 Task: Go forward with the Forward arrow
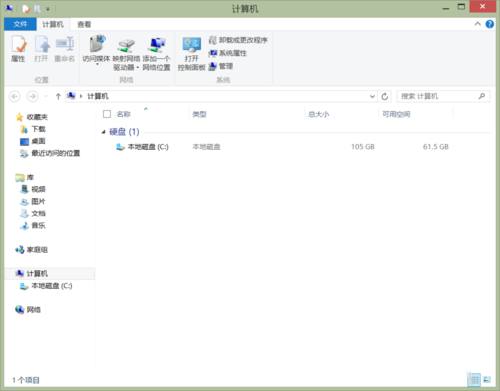click(x=32, y=96)
